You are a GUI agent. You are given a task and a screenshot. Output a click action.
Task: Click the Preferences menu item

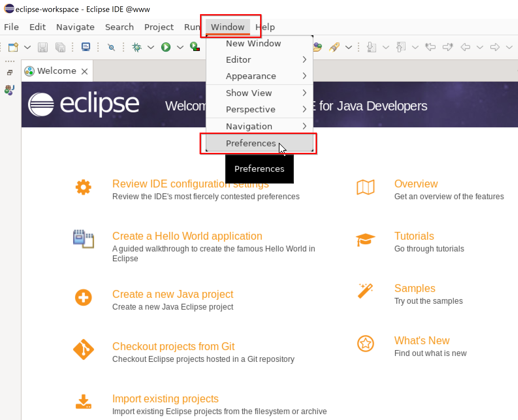[x=251, y=143]
